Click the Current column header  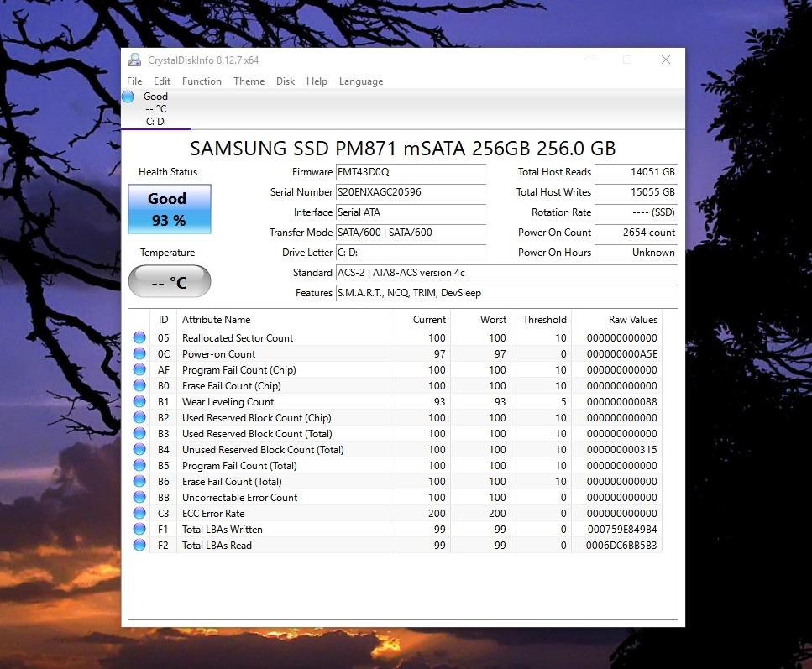pyautogui.click(x=420, y=320)
